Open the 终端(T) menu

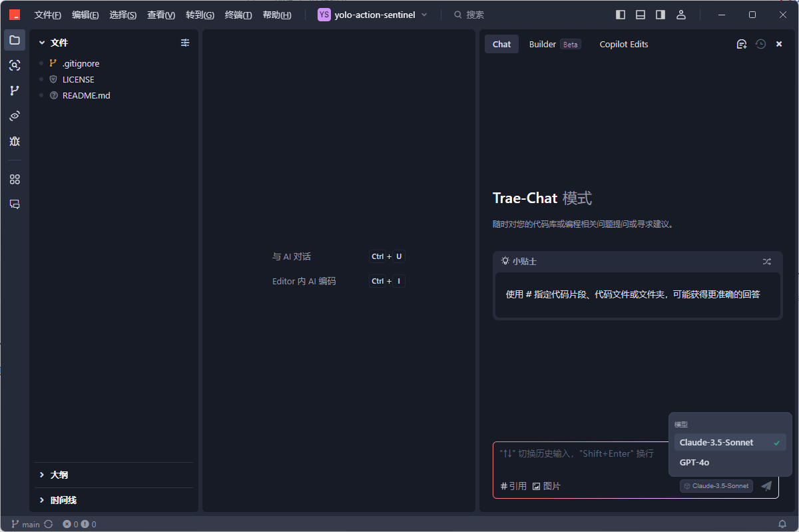click(x=238, y=15)
